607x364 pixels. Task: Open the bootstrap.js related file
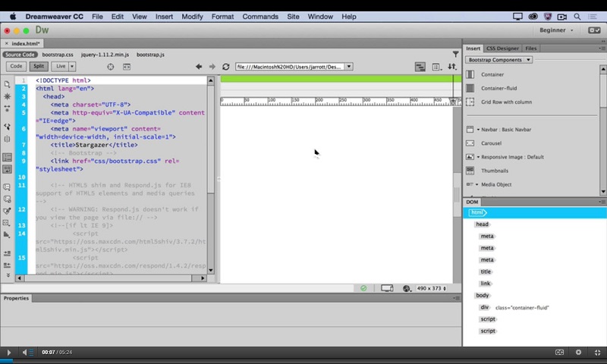150,55
